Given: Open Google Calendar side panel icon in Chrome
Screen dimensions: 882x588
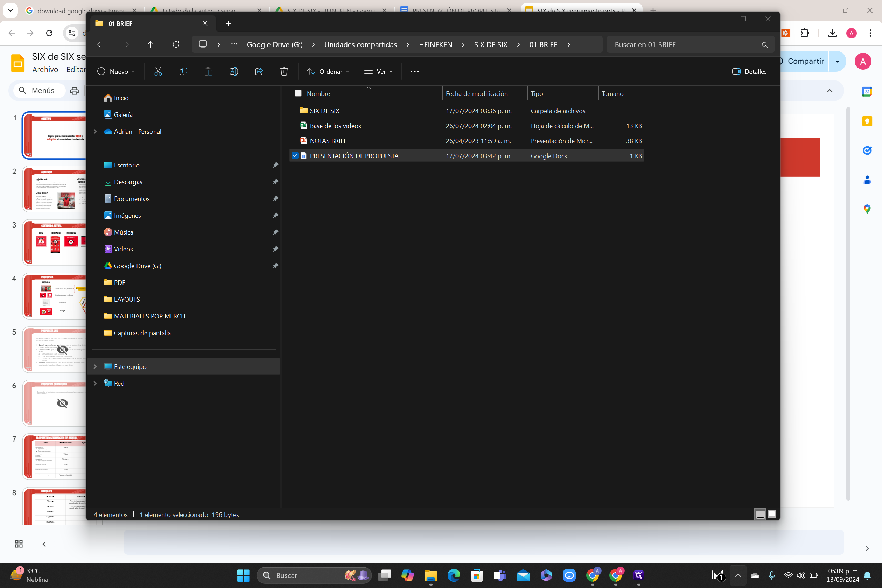Looking at the screenshot, I should [x=867, y=91].
